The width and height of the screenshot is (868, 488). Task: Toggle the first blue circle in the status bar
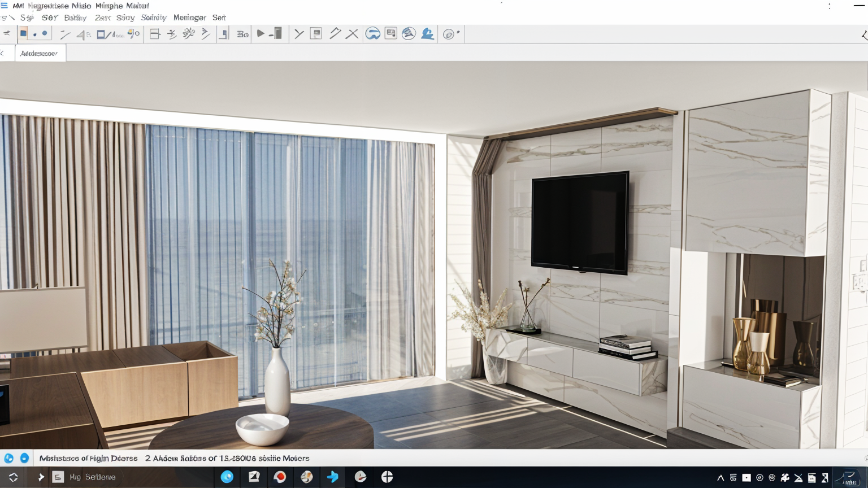point(8,458)
